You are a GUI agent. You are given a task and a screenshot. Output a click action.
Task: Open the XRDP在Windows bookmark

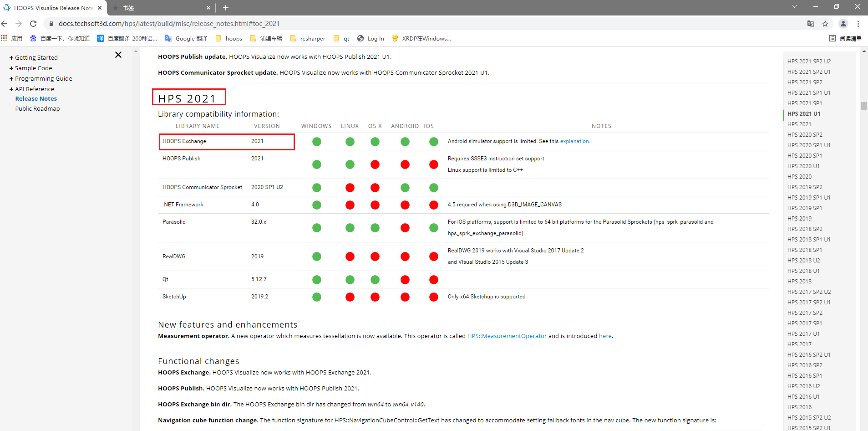point(421,38)
